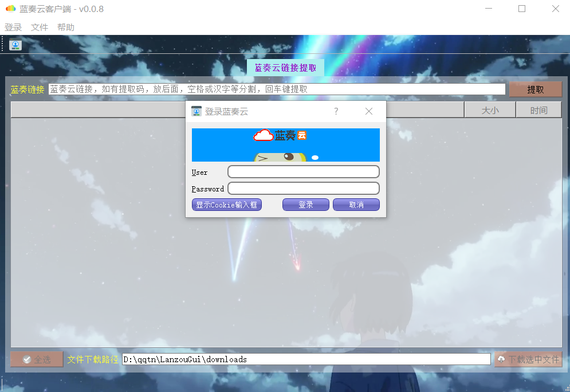Click 下载选中文件 button
570x392 pixels.
(528, 359)
